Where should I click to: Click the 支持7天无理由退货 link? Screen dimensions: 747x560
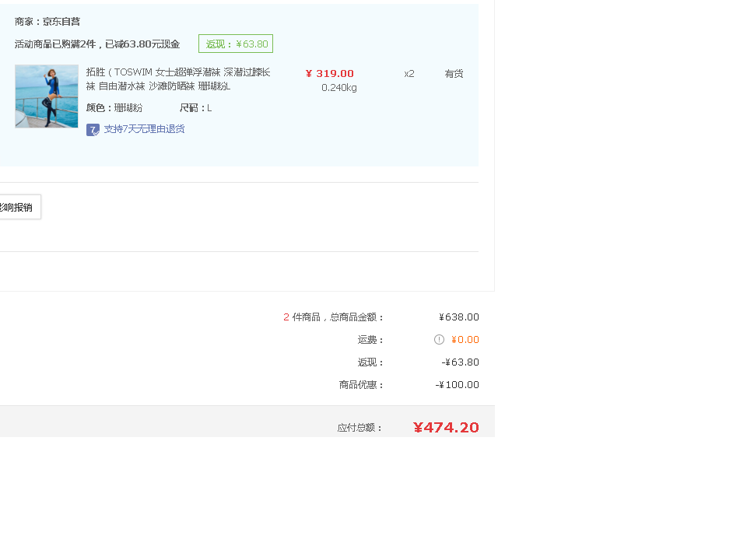[145, 129]
